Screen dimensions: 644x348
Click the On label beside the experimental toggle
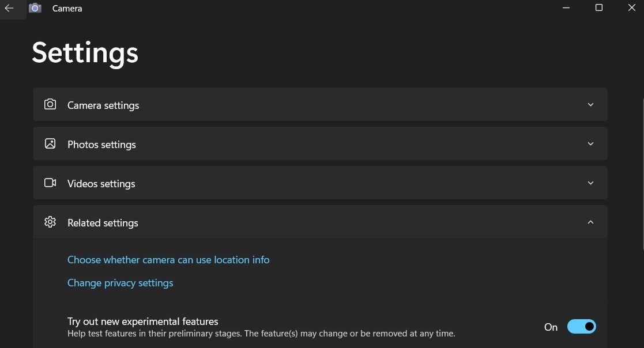551,327
